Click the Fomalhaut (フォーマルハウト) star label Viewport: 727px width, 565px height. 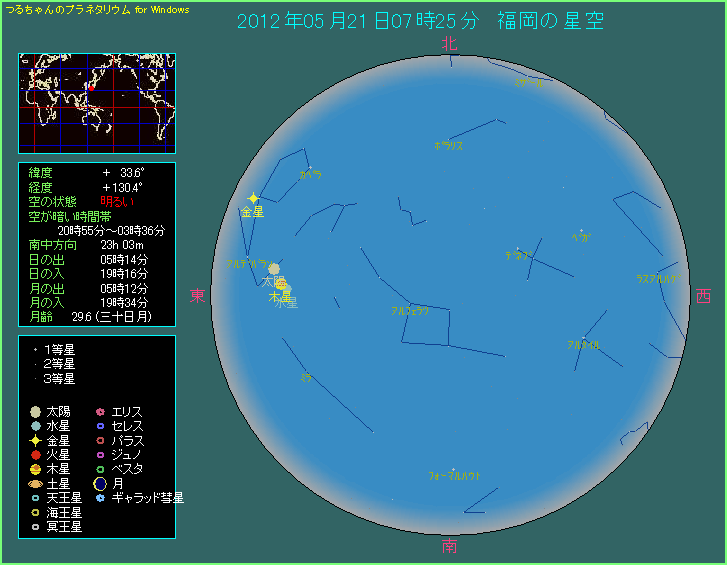coord(454,476)
